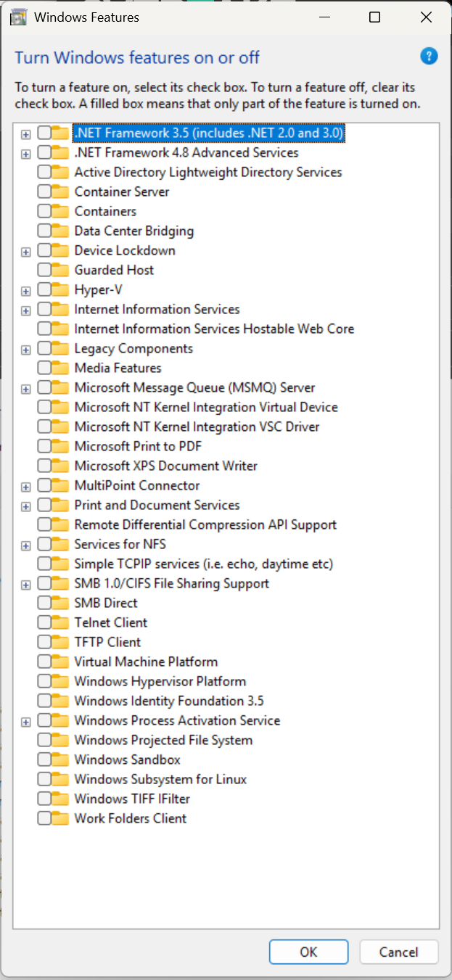
Task: Click the folder icon next to Media Features
Action: [60, 368]
